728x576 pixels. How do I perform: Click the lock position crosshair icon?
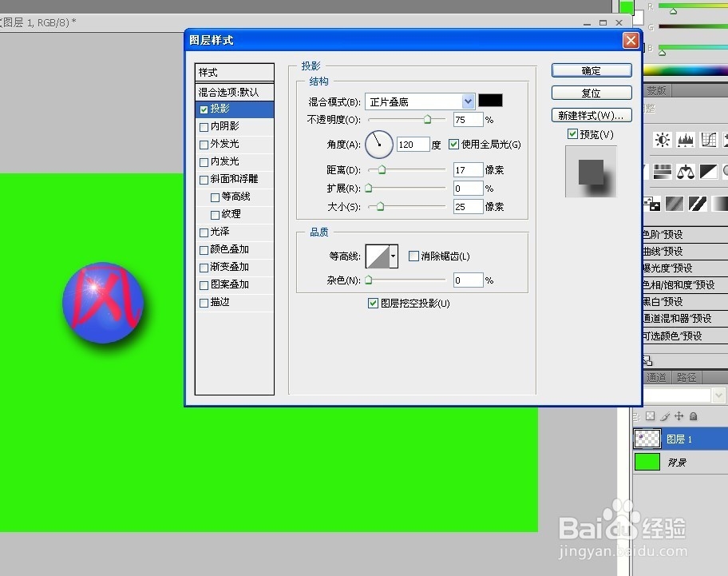[679, 416]
